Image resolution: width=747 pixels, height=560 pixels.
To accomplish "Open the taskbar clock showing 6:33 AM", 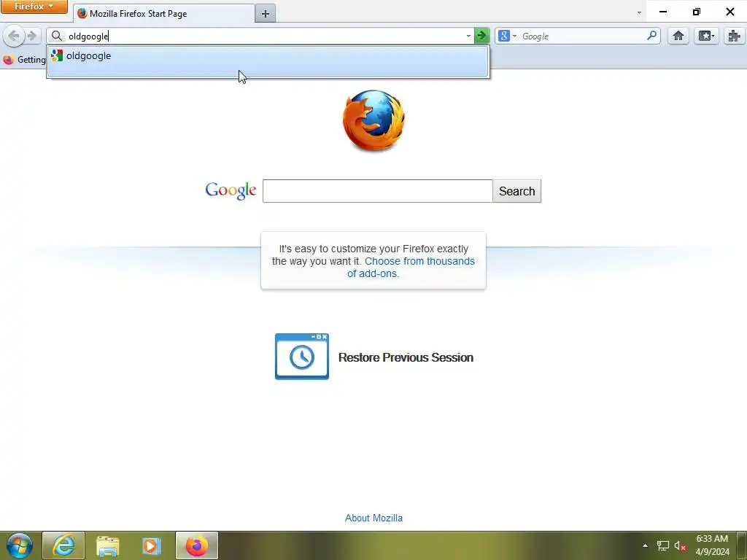I will click(x=712, y=545).
